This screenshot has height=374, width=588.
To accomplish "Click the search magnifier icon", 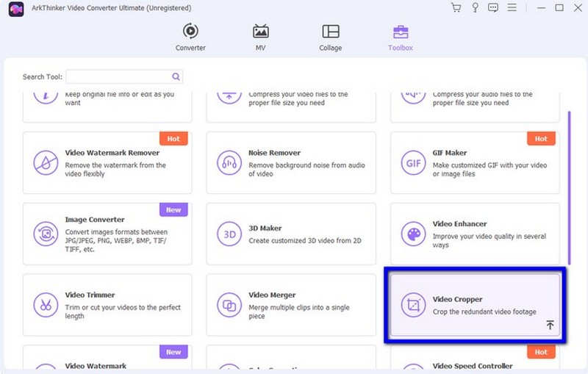I will 176,76.
